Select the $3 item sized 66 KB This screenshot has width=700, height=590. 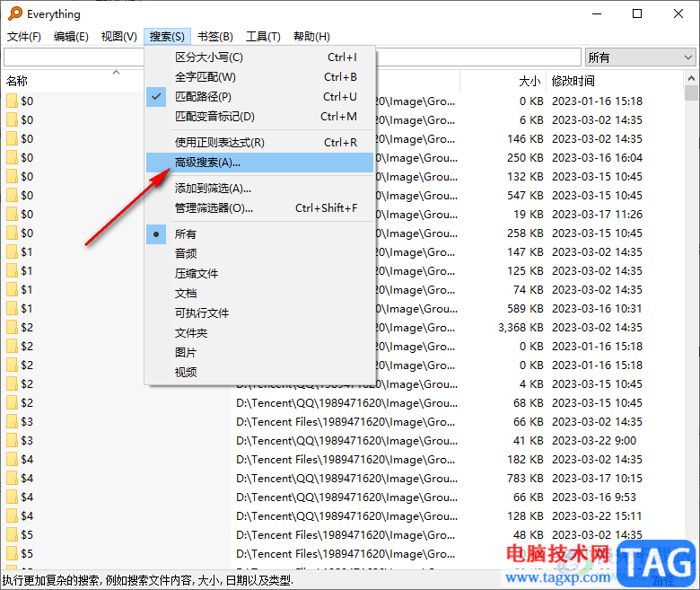(27, 421)
